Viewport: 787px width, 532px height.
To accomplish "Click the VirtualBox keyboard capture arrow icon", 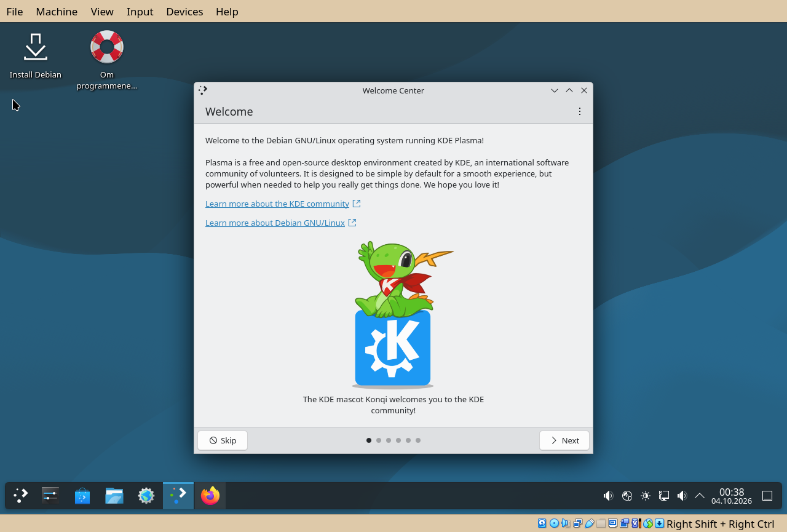I will click(660, 523).
